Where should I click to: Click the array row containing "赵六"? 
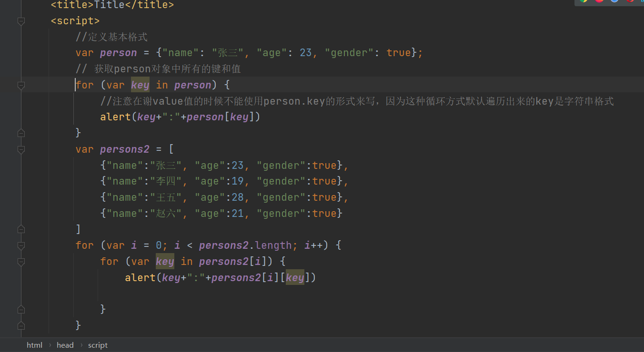(221, 214)
